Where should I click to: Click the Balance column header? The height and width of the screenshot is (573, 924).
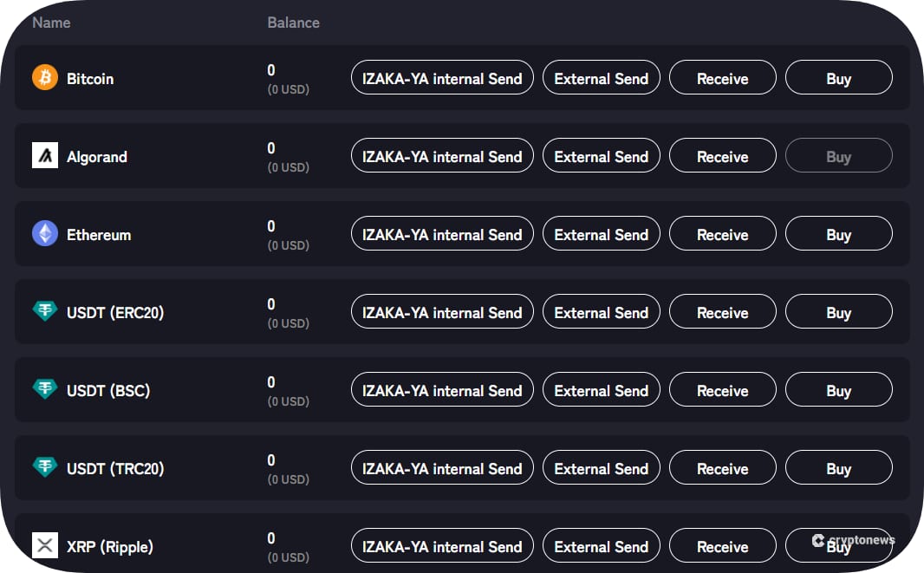(294, 23)
